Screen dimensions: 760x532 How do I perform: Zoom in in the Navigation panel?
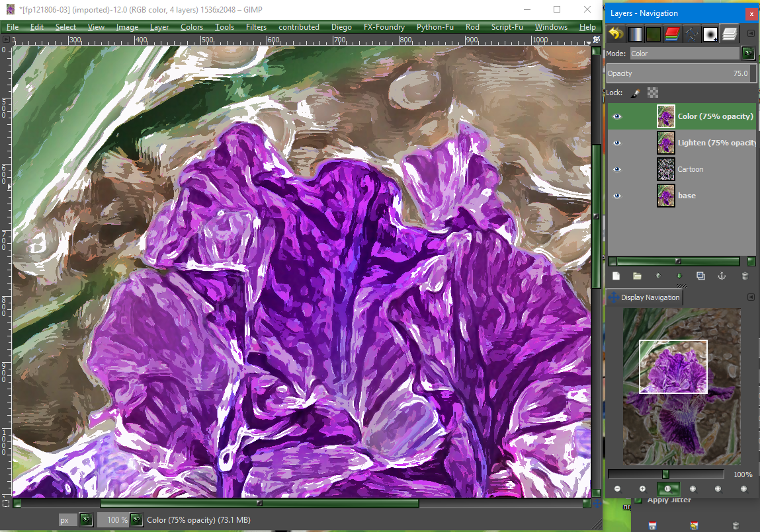[x=642, y=489]
